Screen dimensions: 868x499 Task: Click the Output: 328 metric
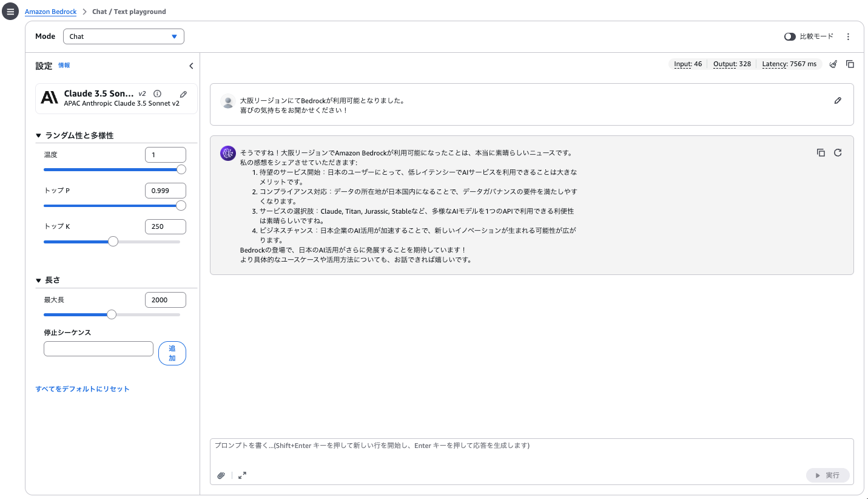coord(732,64)
